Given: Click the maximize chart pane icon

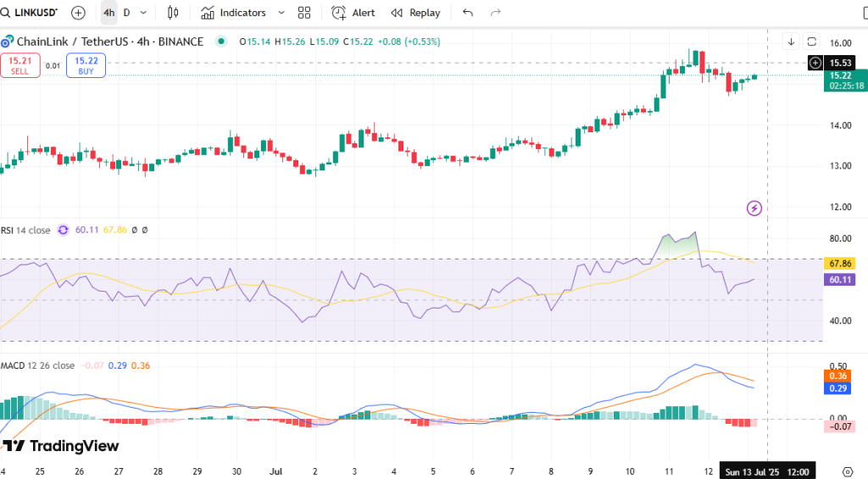Looking at the screenshot, I should (x=811, y=42).
